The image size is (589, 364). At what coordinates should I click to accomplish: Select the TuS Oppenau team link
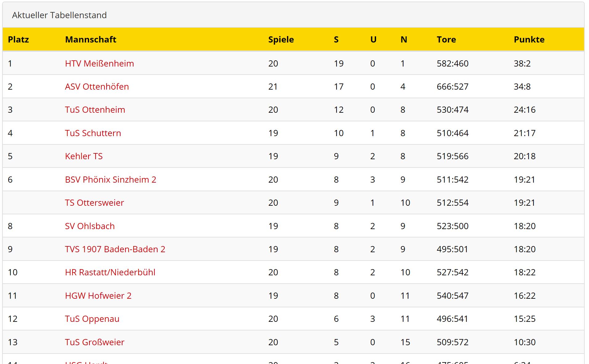92,319
